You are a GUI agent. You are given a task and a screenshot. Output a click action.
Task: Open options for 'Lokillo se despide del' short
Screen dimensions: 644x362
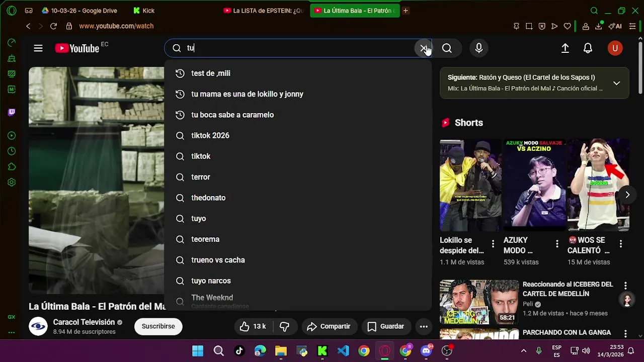tap(493, 244)
